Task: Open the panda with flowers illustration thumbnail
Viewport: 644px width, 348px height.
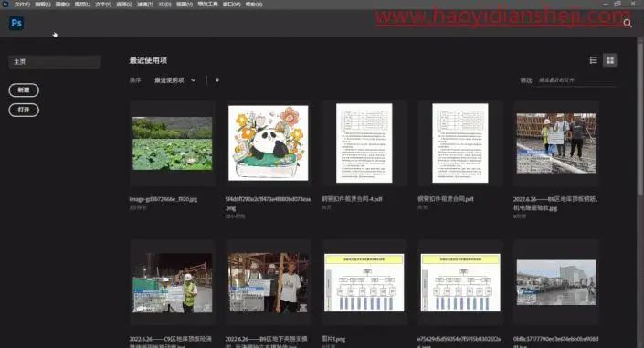Action: coord(269,143)
